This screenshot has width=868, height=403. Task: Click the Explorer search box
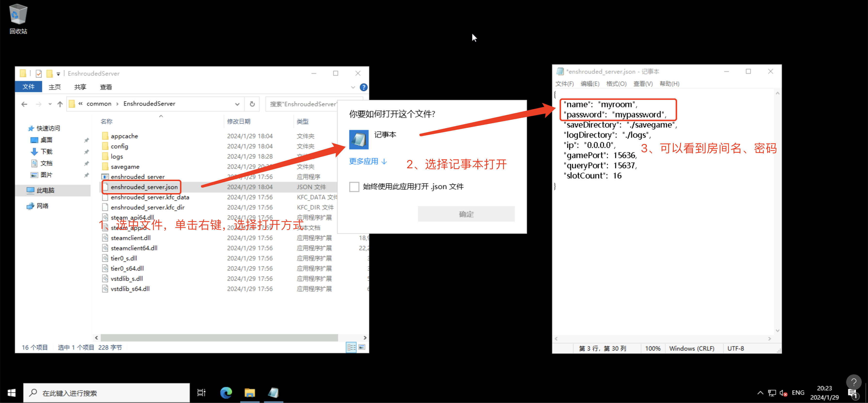[x=302, y=104]
